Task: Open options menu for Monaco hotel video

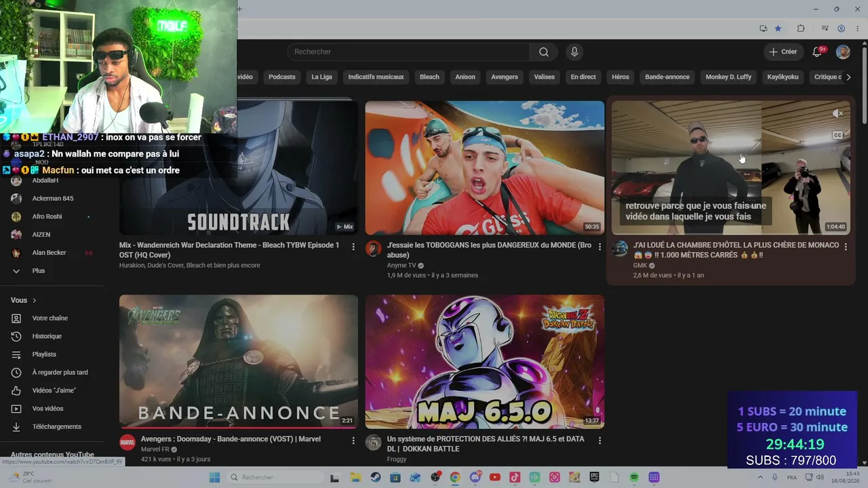Action: pyautogui.click(x=846, y=247)
